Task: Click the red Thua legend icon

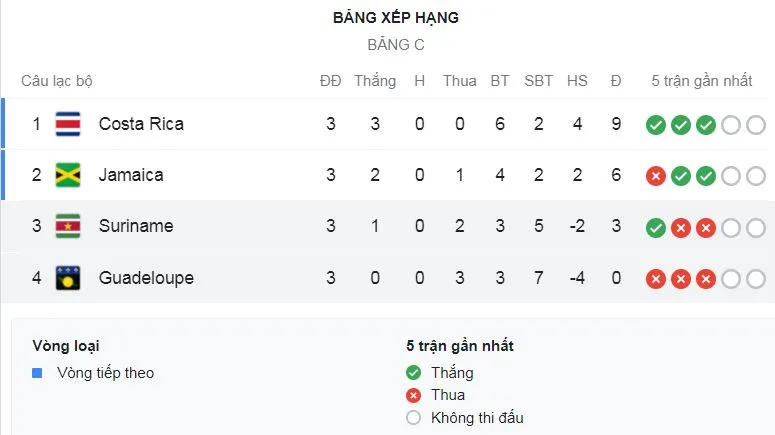Action: [x=414, y=395]
